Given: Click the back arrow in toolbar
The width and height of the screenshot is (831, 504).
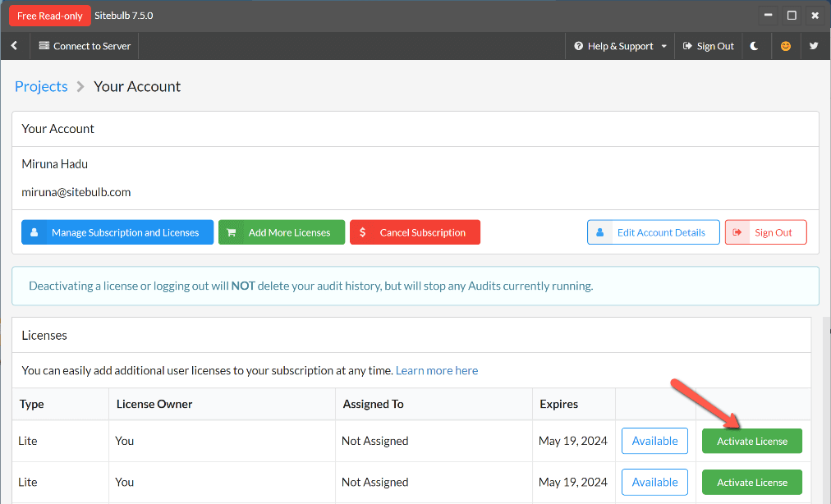Looking at the screenshot, I should point(14,46).
